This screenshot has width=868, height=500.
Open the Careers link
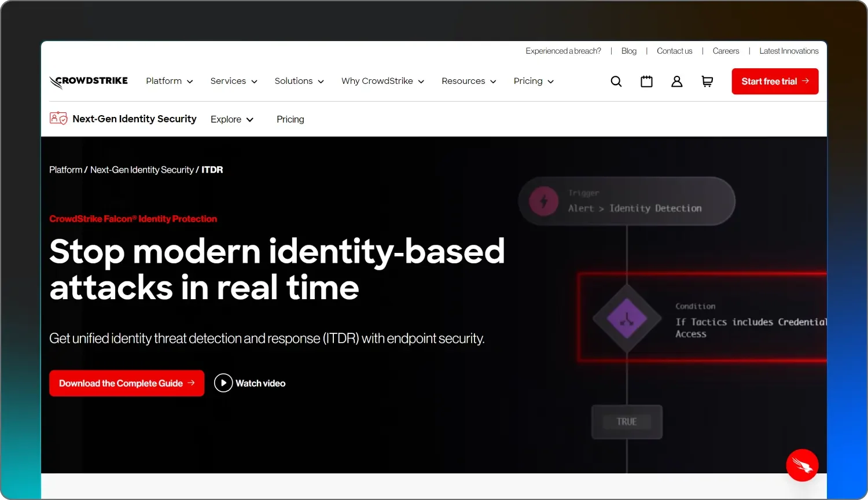[726, 51]
